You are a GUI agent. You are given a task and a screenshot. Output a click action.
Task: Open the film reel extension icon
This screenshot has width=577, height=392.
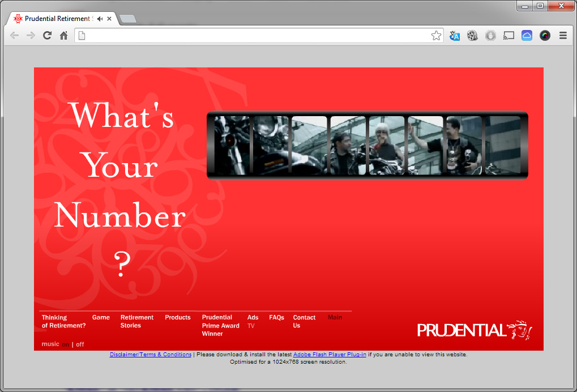[472, 36]
